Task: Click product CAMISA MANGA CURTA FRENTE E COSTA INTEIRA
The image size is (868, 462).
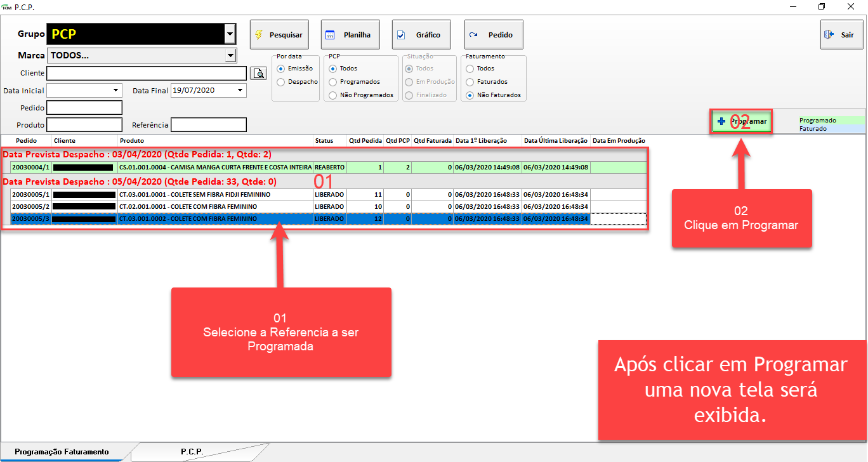Action: pos(215,168)
